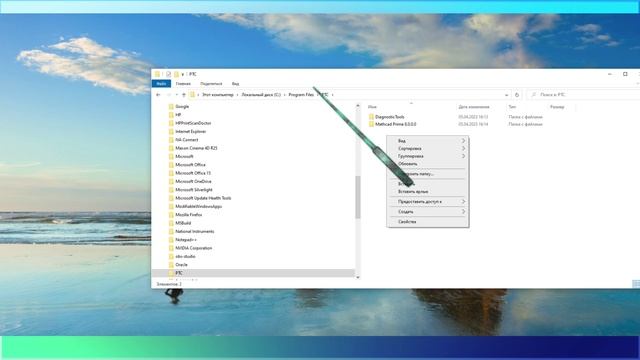Expand the chevron after Локальный диск (C:) breadcrumb
The height and width of the screenshot is (360, 640).
pos(284,95)
